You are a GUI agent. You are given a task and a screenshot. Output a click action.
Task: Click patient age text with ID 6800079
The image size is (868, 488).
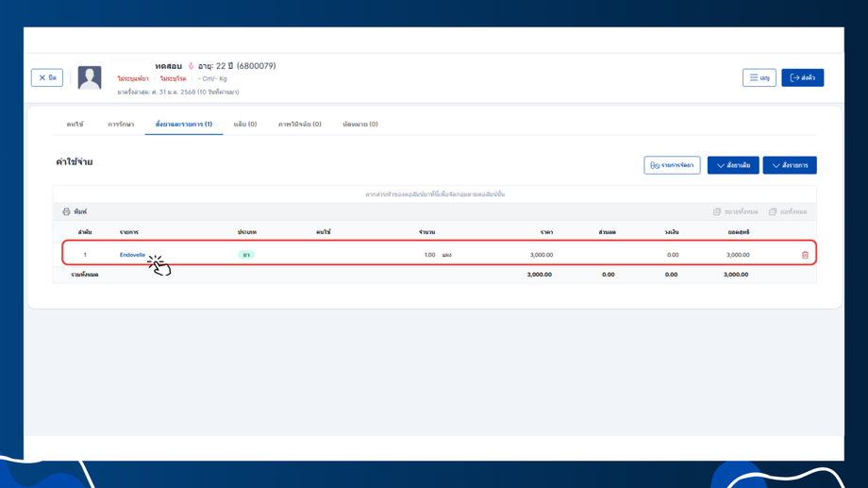click(x=237, y=66)
